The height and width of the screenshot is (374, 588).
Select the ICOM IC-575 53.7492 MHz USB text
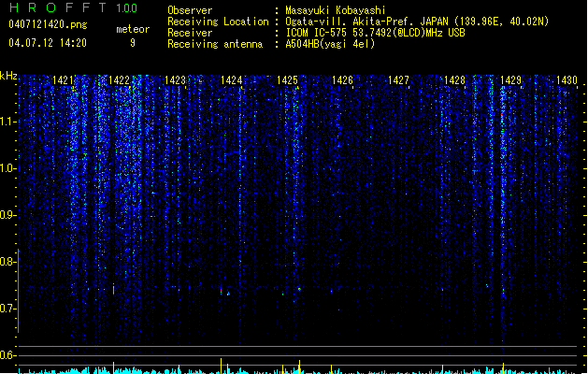point(376,33)
